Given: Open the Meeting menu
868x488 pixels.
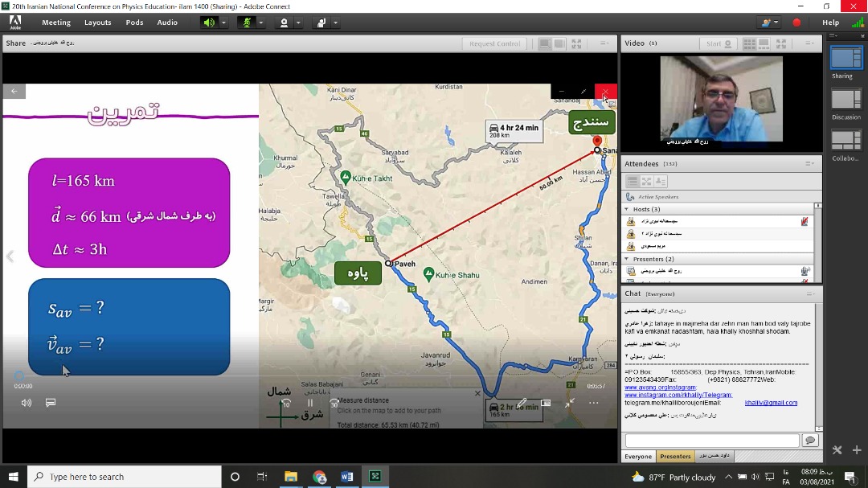Looking at the screenshot, I should point(56,23).
